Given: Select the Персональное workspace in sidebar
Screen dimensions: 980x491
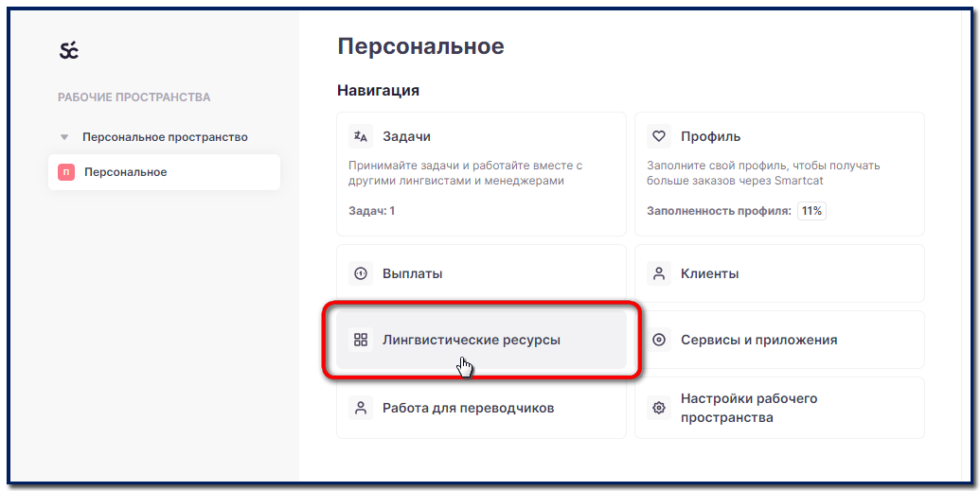Looking at the screenshot, I should [125, 172].
